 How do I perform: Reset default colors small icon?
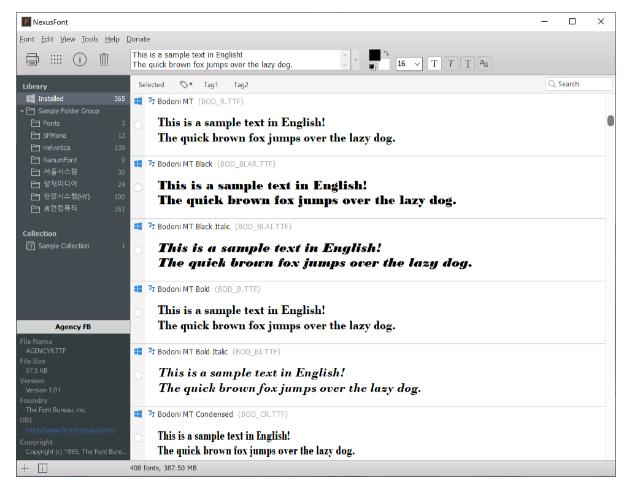click(372, 67)
